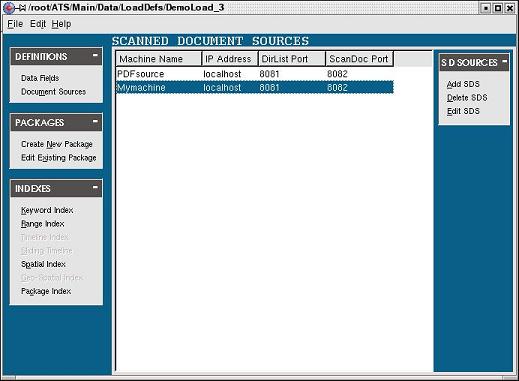This screenshot has width=519, height=381.
Task: Open the Help menu
Action: [x=61, y=24]
